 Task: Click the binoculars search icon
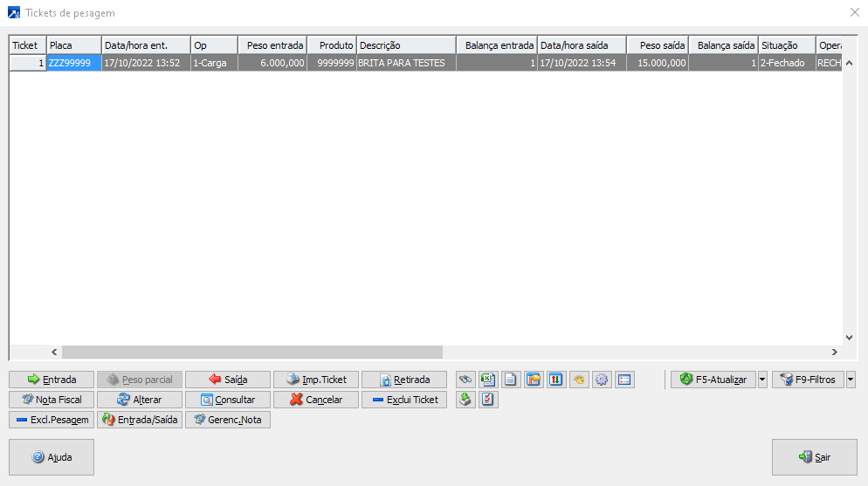pos(465,380)
